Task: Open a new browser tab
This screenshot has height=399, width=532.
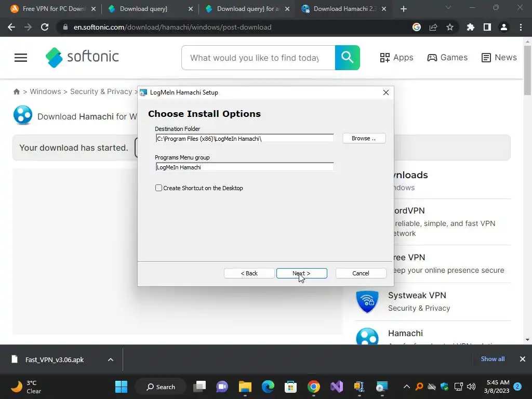Action: [403, 9]
